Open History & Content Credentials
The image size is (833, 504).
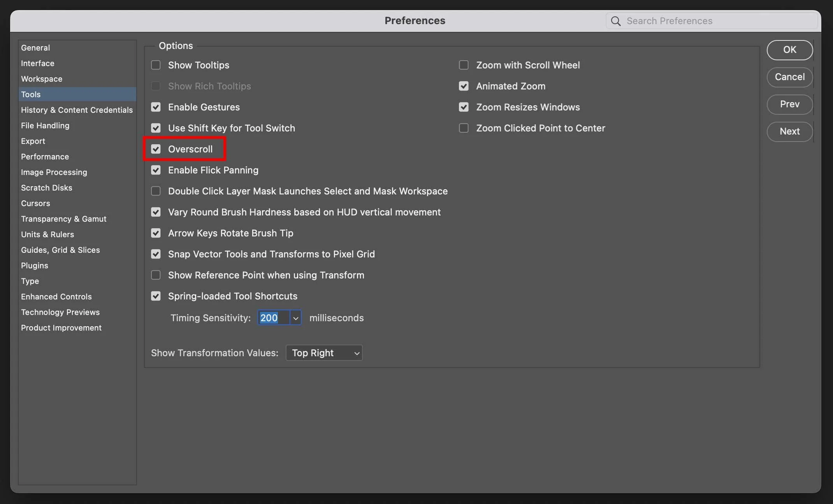(77, 110)
